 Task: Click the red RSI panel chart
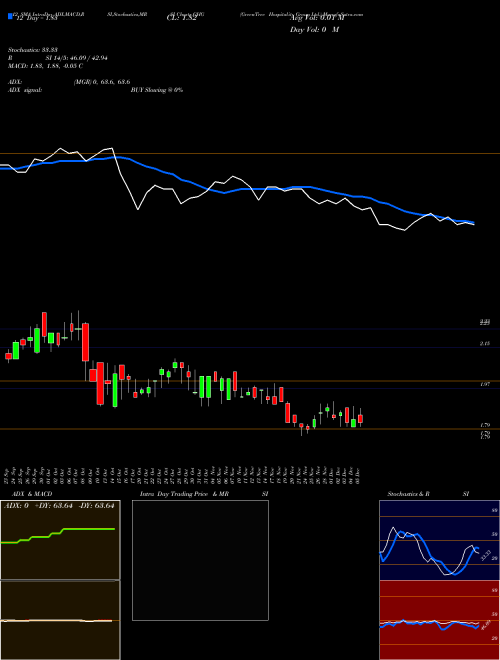[x=439, y=620]
